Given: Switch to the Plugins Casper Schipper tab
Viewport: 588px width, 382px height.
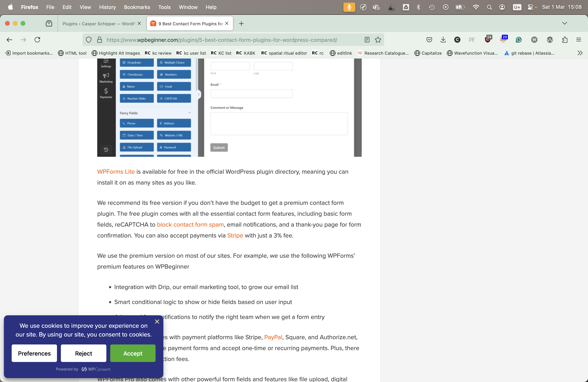Looking at the screenshot, I should click(99, 24).
